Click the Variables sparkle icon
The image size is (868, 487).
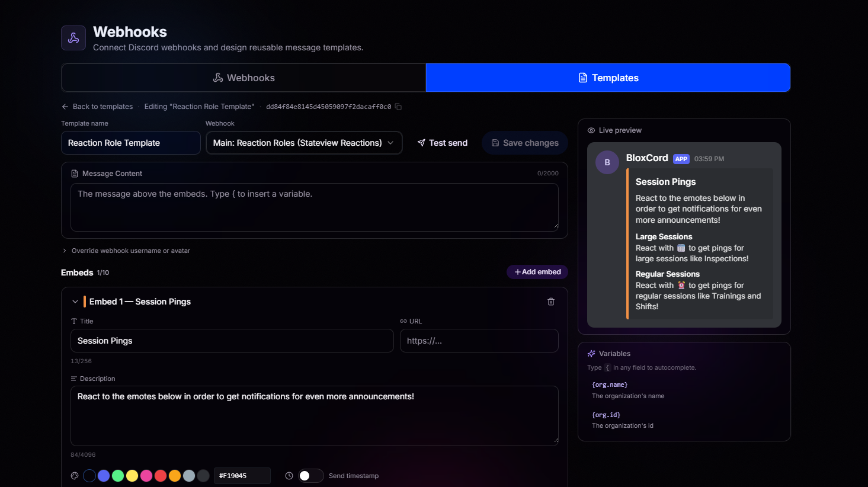point(591,354)
